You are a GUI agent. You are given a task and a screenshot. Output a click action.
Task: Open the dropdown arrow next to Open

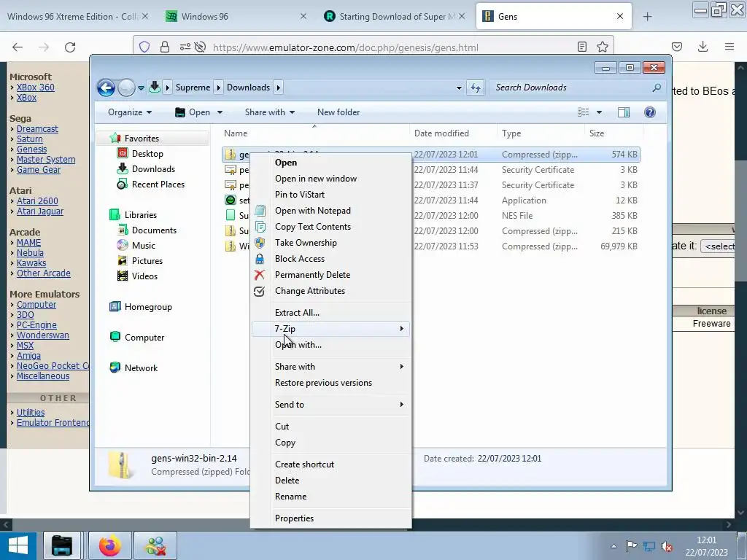click(220, 112)
